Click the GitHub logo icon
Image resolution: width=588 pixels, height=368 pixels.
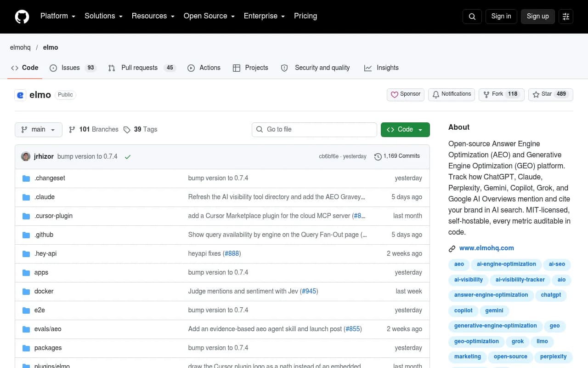pyautogui.click(x=22, y=17)
